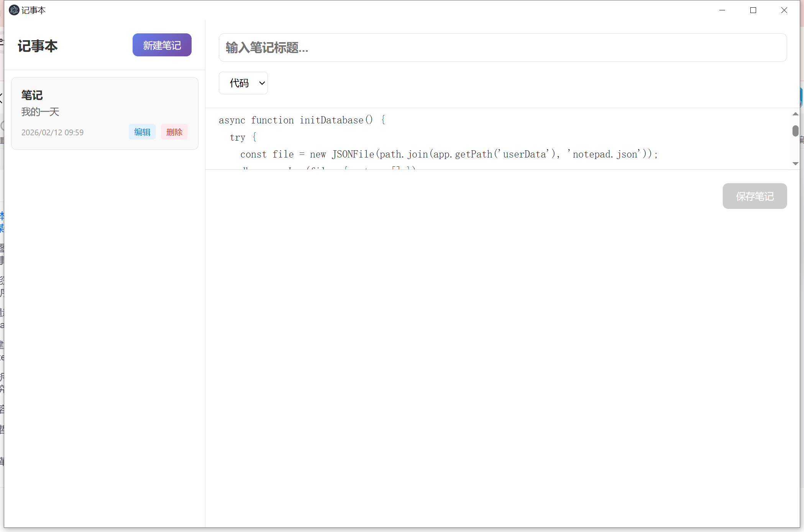The height and width of the screenshot is (532, 804).
Task: Click the initDatabase function line in editor
Action: tap(302, 120)
